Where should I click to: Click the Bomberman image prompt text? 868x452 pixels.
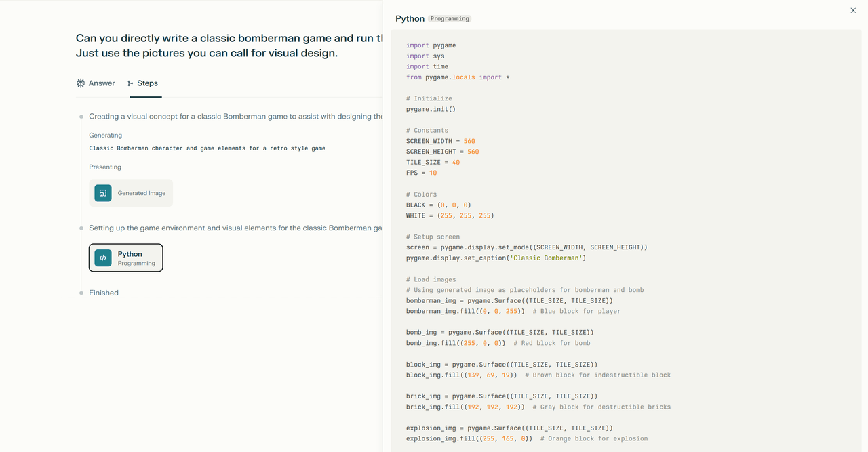pyautogui.click(x=207, y=148)
